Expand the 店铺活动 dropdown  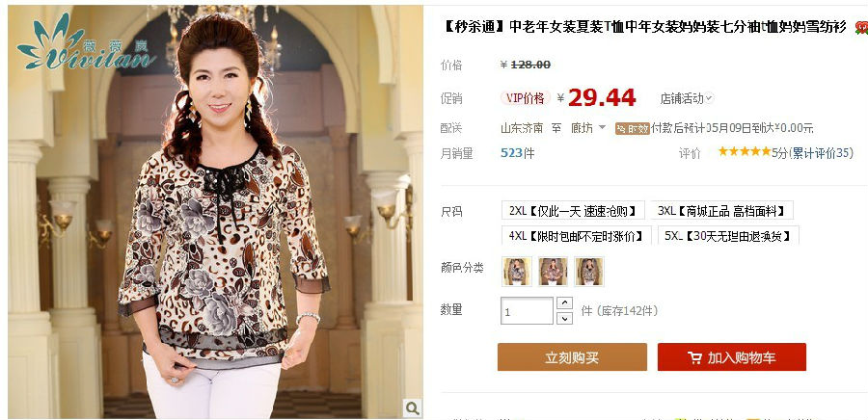tap(687, 98)
